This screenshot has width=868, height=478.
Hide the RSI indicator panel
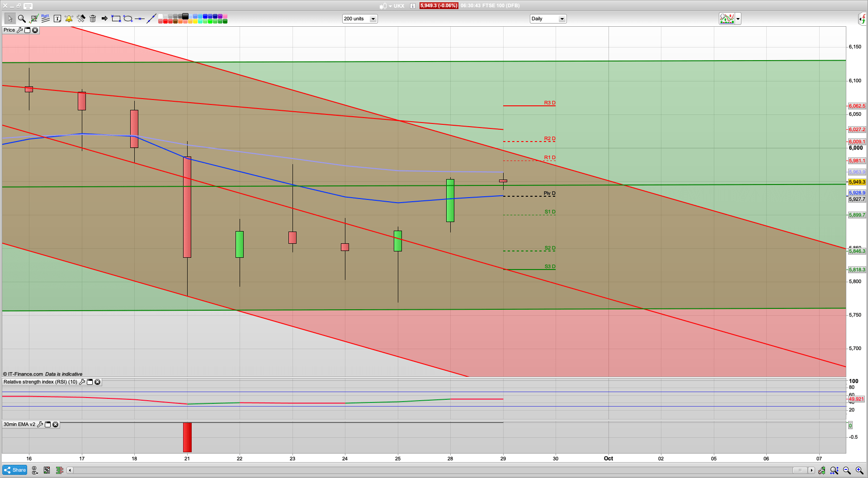[x=90, y=382]
